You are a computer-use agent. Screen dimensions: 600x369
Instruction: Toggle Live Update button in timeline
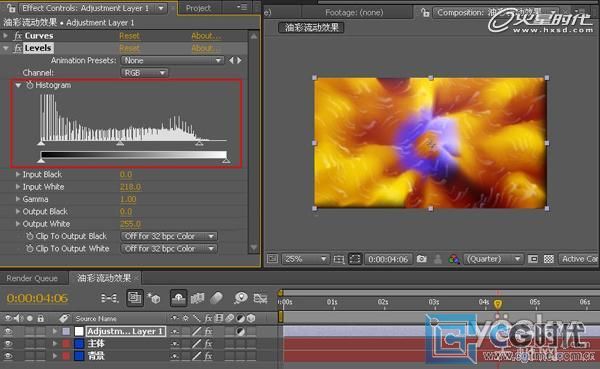click(135, 298)
